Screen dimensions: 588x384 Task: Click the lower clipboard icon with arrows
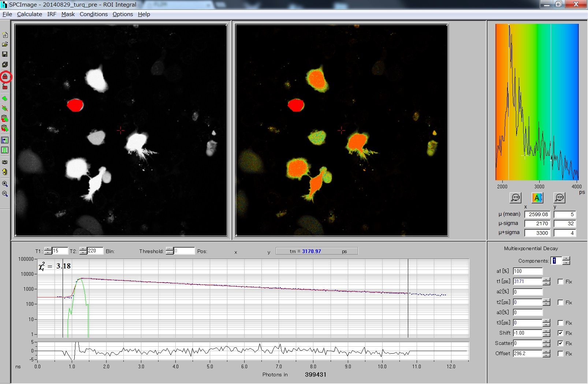pos(5,128)
